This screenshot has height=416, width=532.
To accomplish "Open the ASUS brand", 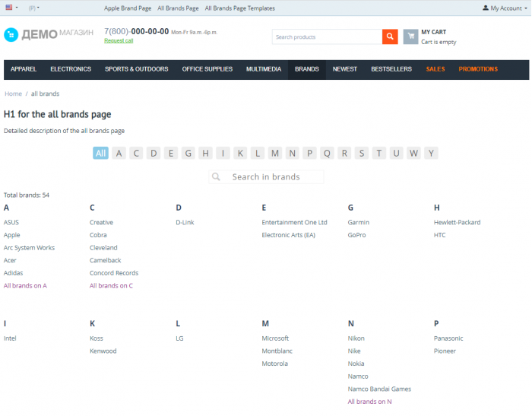I will point(11,222).
